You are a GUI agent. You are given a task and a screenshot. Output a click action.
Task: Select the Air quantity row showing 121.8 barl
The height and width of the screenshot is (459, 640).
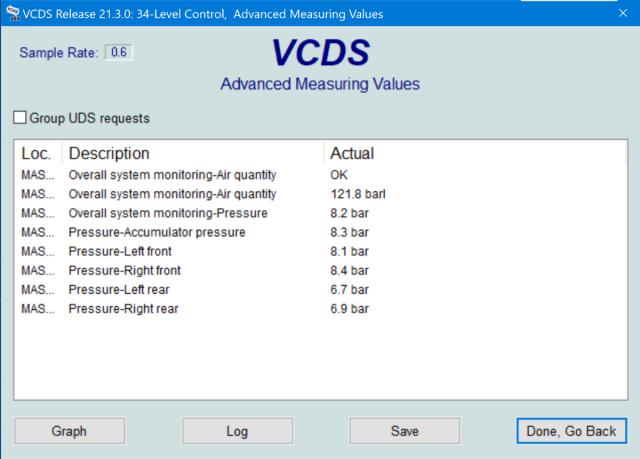point(320,194)
